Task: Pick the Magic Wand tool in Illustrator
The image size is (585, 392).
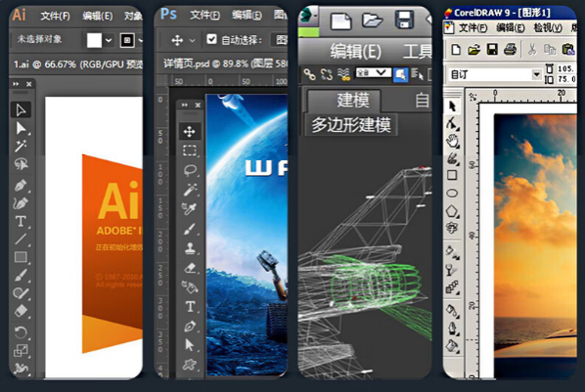Action: [x=21, y=147]
